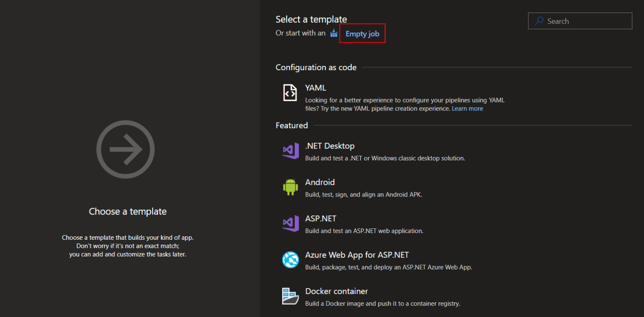Viewport: 644px width, 317px height.
Task: Click the Empty job pipeline icon
Action: [333, 33]
